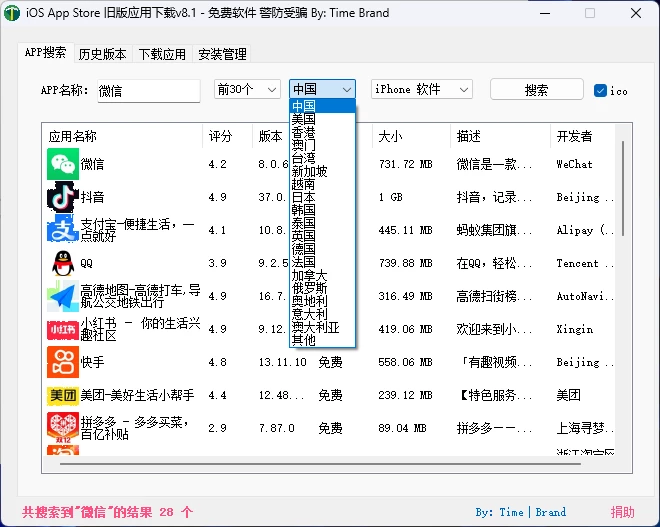Select 意大利 in the region list
Viewport: 660px width, 527px height.
pos(322,314)
